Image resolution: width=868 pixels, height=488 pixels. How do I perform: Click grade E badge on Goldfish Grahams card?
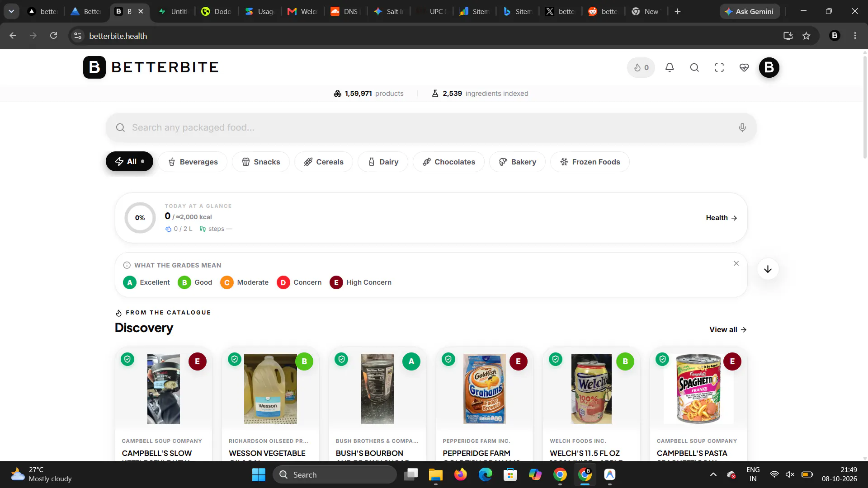click(519, 361)
